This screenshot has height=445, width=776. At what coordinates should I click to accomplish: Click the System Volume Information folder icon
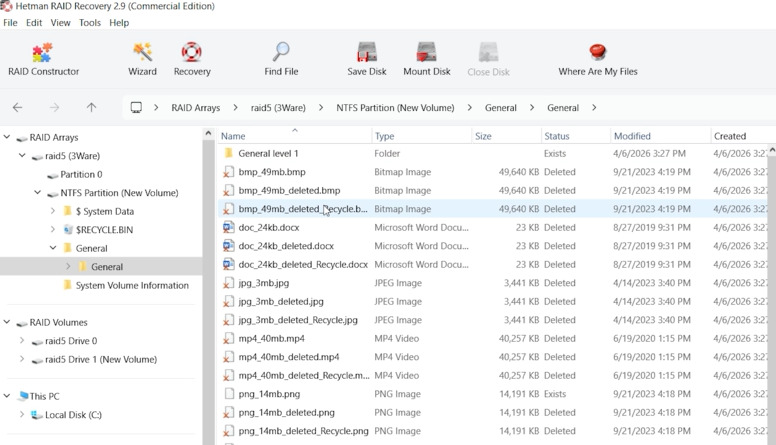68,285
